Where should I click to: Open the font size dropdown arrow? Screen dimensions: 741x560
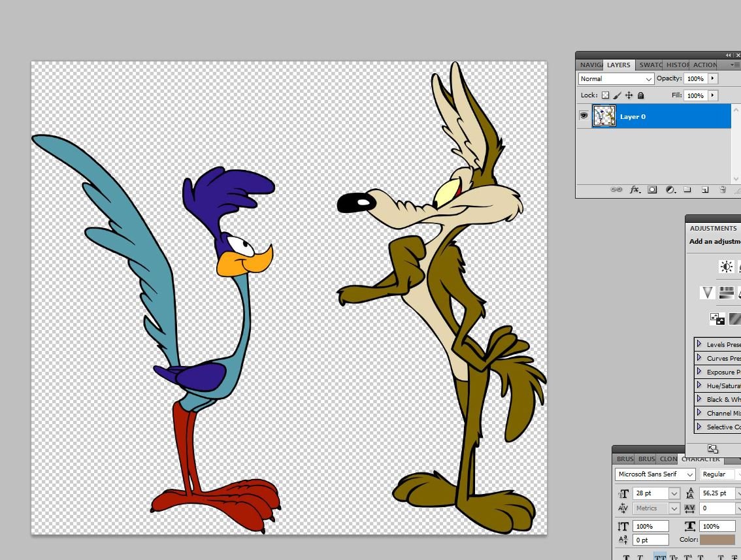[x=674, y=493]
